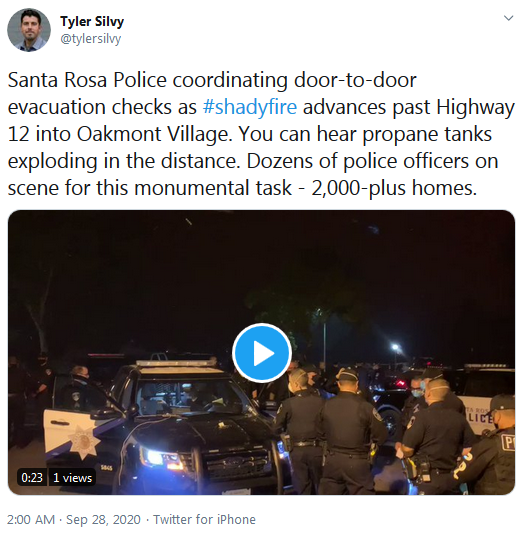
Task: Click the 1 views counter badge
Action: [x=72, y=478]
